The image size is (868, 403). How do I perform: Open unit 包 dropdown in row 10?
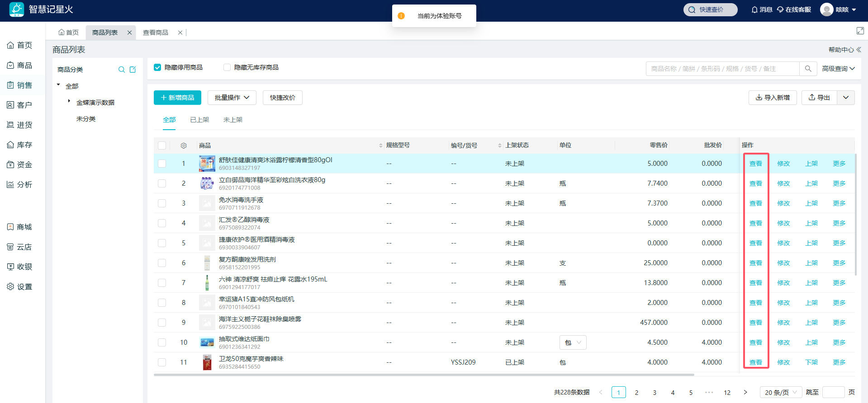[x=573, y=342]
